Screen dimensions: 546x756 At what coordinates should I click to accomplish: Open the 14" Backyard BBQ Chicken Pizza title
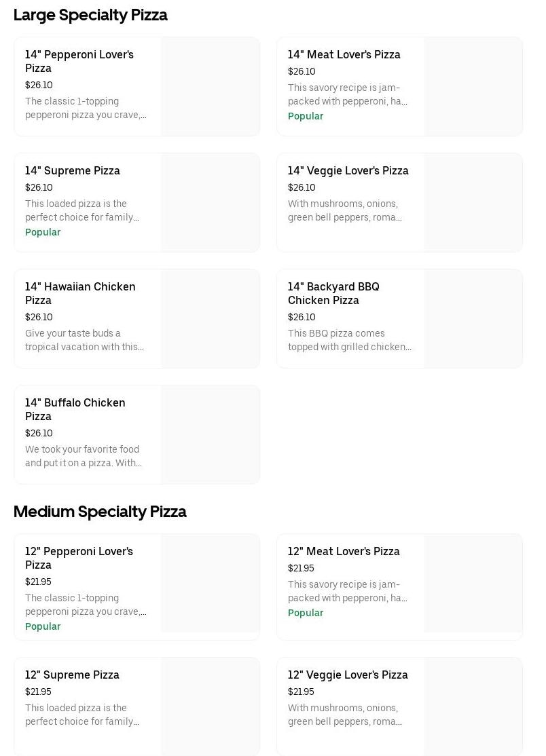[x=333, y=293]
